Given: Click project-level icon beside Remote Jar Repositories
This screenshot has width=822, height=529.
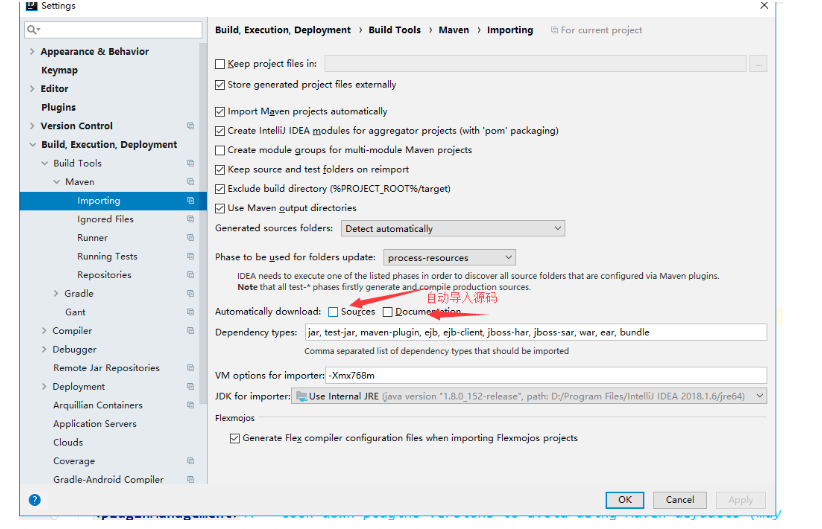Looking at the screenshot, I should (x=190, y=368).
